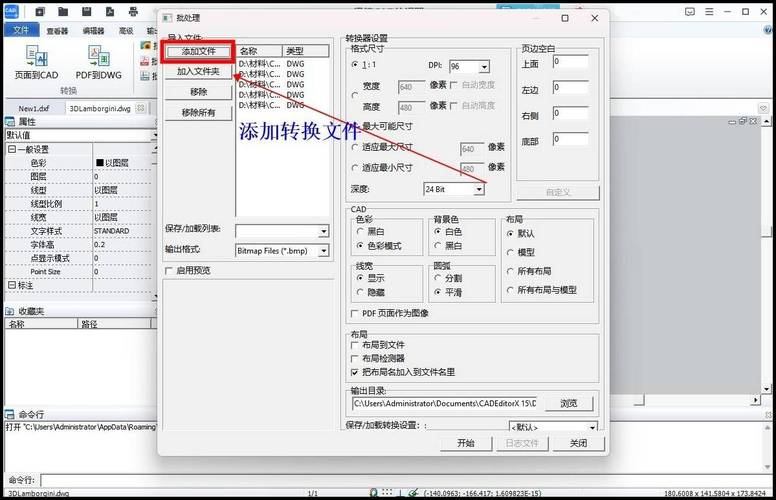Click the 页面到CAD ribbon icon
The width and height of the screenshot is (776, 500).
pos(37,56)
